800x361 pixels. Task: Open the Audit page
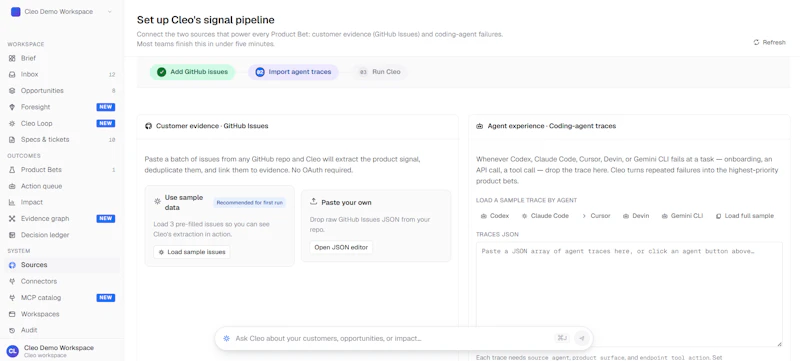point(61,330)
